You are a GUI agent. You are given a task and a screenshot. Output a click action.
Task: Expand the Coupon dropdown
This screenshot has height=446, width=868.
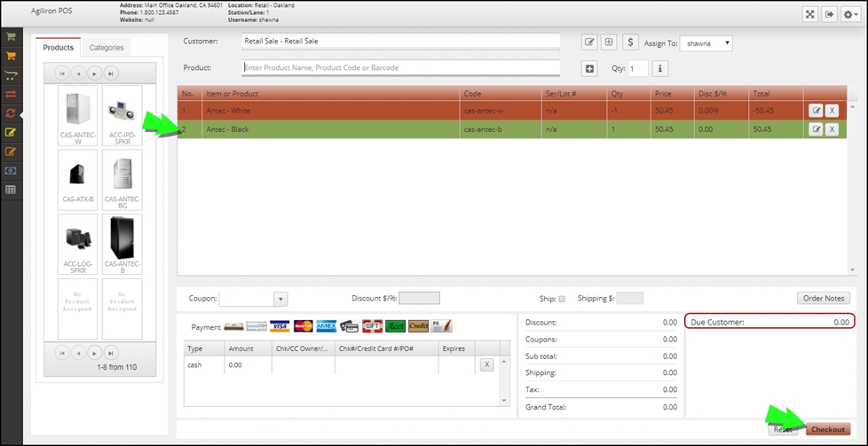click(x=280, y=300)
